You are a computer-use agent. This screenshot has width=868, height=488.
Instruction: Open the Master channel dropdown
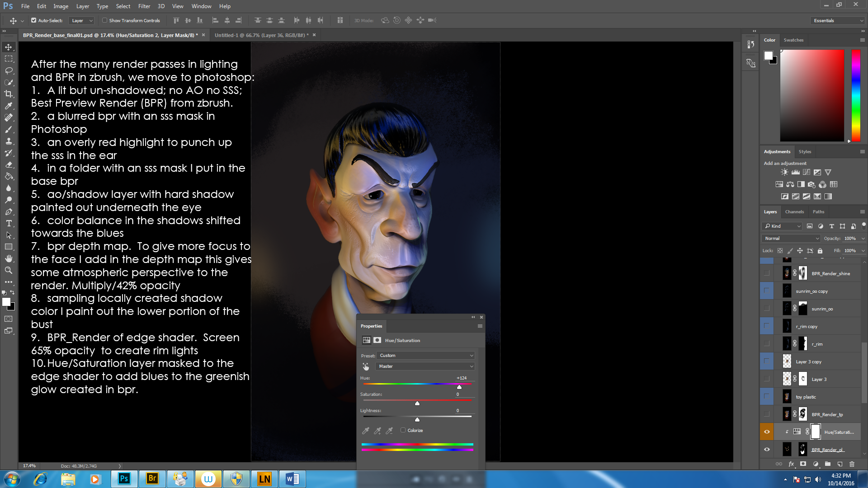[x=426, y=366]
